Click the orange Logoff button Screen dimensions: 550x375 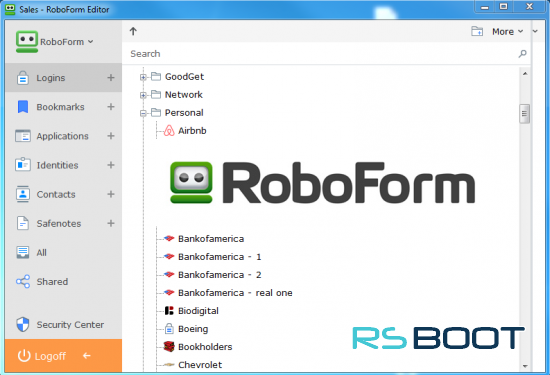coord(63,356)
